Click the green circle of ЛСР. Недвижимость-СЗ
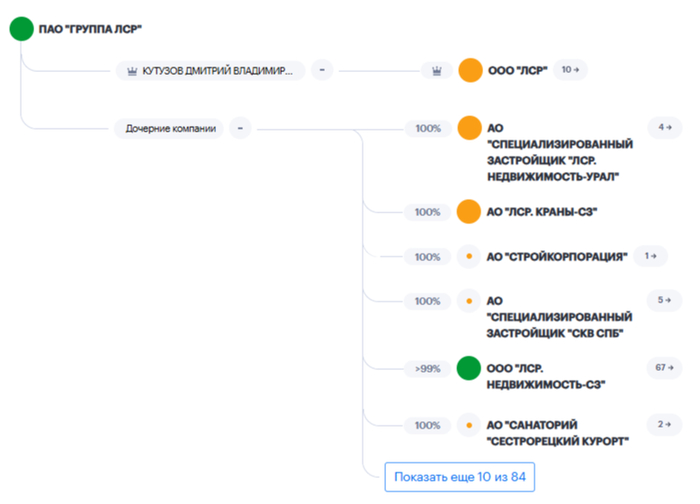700x504 pixels. coord(469,368)
